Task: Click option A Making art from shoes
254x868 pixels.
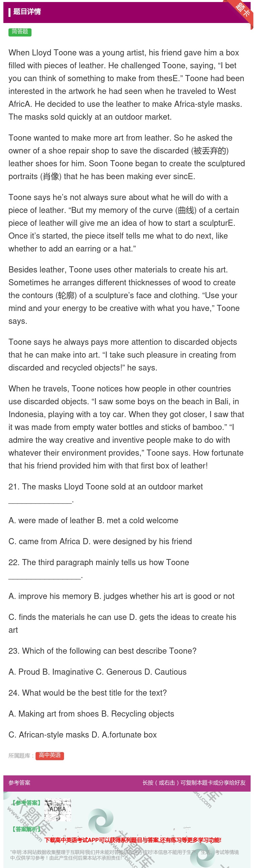Action: [54, 714]
